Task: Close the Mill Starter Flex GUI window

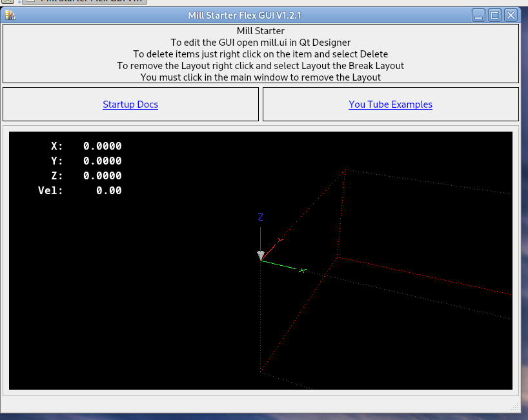Action: coord(511,15)
